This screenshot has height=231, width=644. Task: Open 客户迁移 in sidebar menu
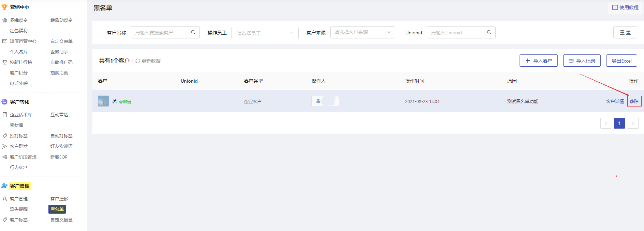59,199
